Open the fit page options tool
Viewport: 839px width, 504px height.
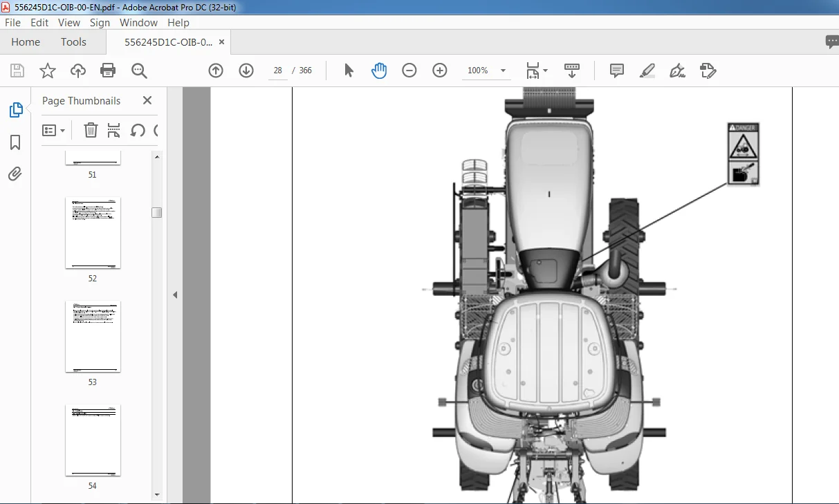[533, 71]
